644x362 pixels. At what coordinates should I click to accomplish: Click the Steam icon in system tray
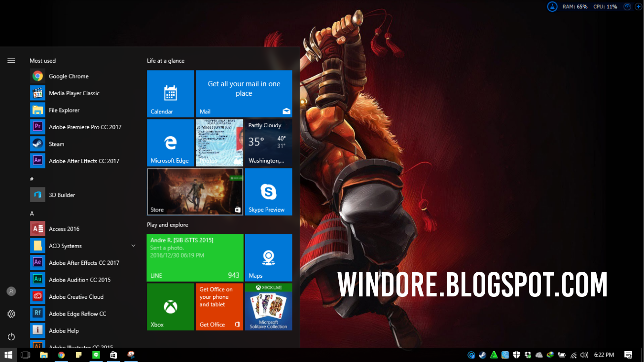point(482,355)
